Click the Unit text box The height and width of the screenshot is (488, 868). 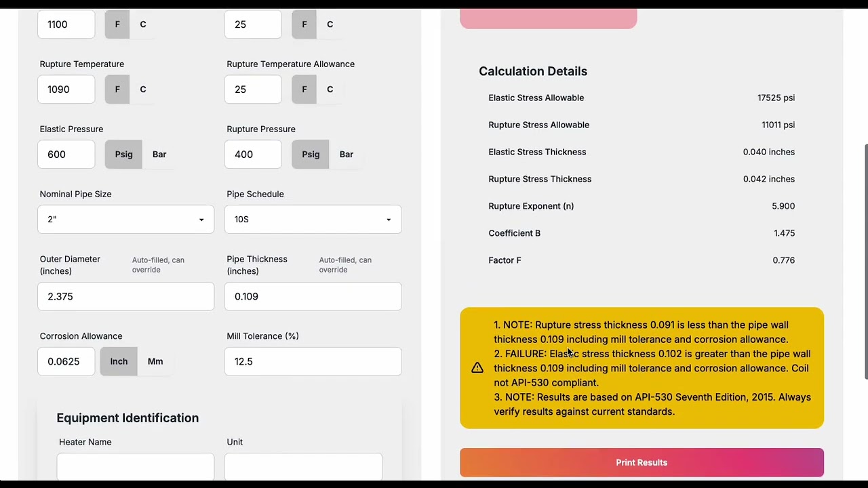(x=304, y=467)
